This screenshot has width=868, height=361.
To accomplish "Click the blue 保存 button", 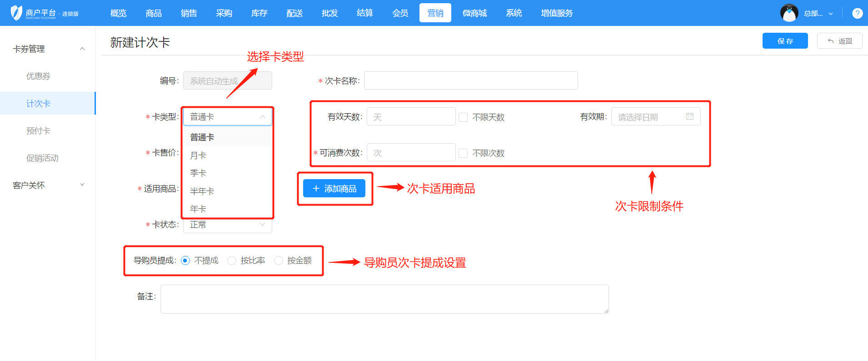I will tap(785, 41).
